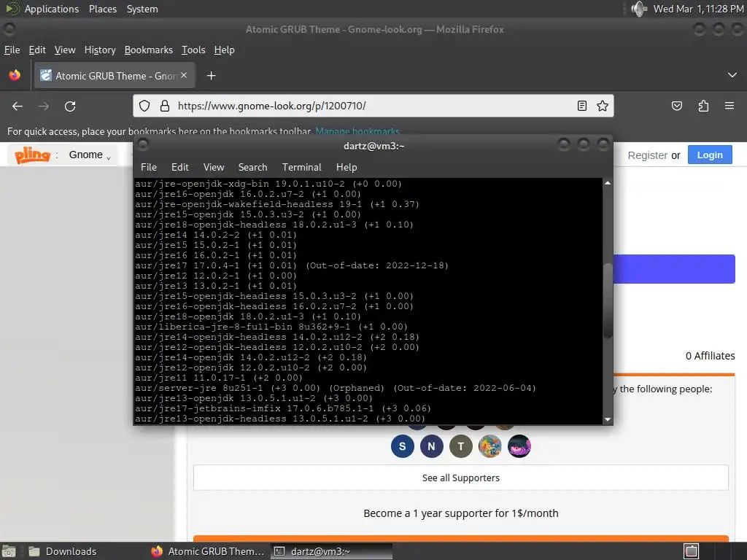Open terminal File menu
Screen dimensions: 747x560
[149, 167]
